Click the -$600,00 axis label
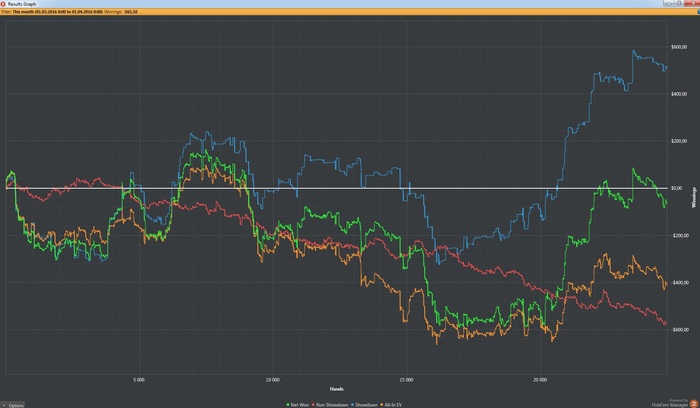 click(679, 330)
